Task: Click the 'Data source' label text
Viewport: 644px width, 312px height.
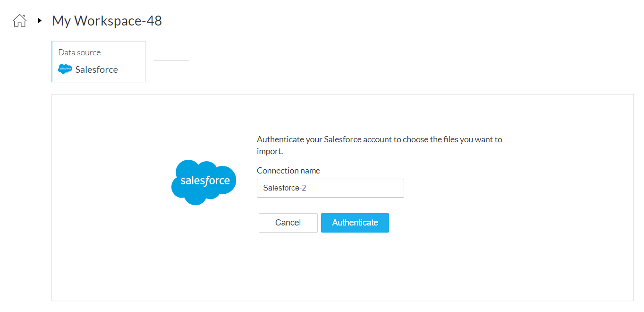Action: (x=79, y=52)
